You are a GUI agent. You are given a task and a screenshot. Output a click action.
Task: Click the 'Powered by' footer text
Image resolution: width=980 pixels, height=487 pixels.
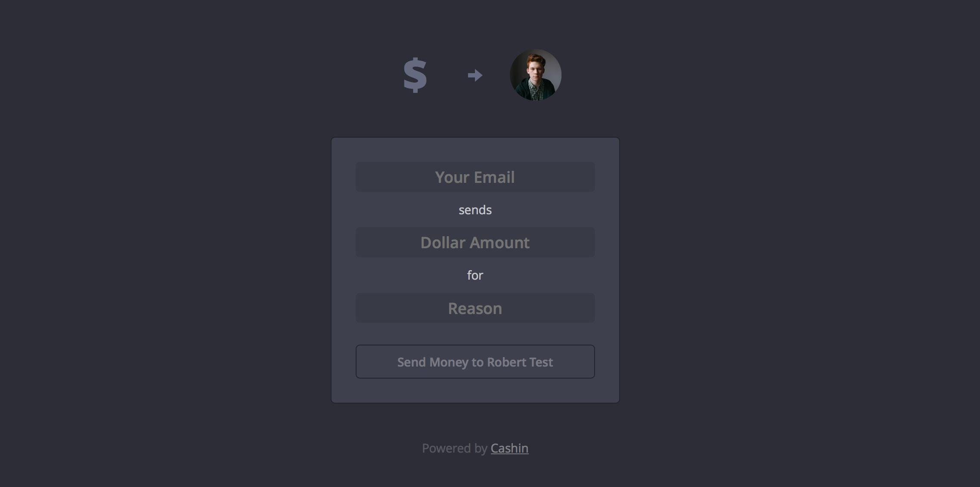(454, 448)
